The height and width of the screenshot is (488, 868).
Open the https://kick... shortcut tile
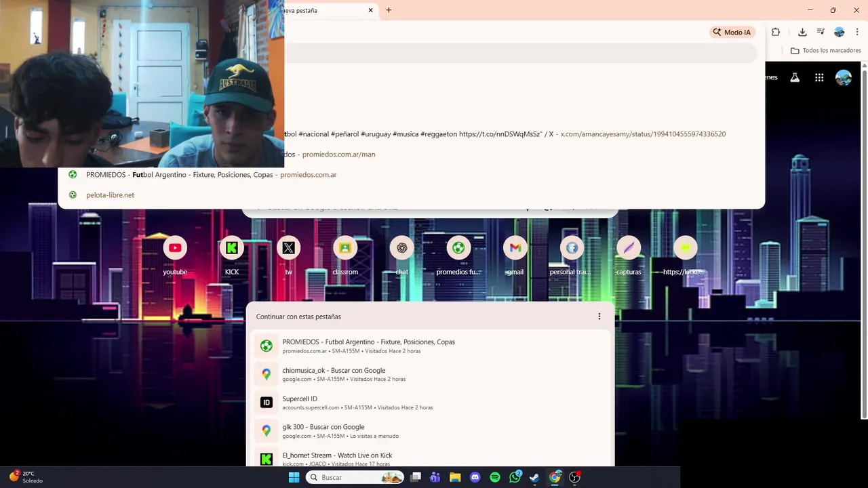pos(685,255)
